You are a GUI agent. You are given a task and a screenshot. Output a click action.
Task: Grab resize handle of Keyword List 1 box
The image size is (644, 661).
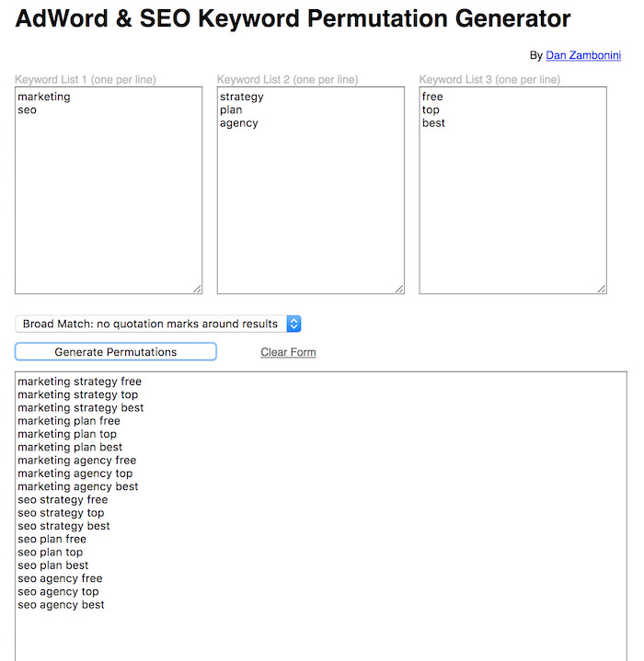(197, 289)
